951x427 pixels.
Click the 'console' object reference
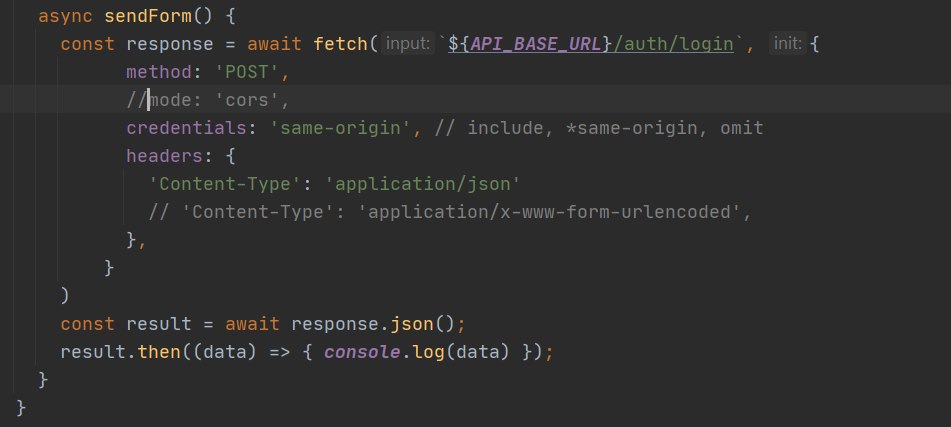tap(362, 352)
